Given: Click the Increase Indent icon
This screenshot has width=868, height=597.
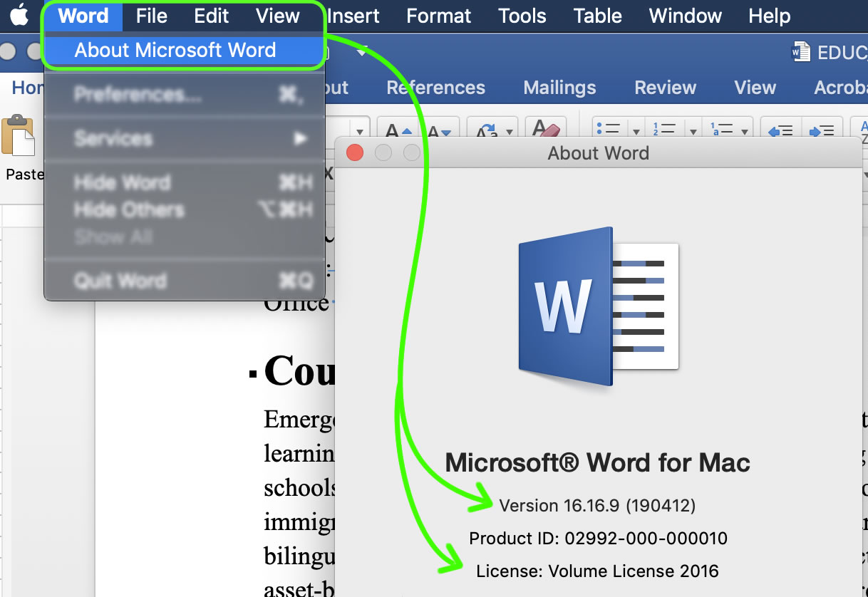Looking at the screenshot, I should pyautogui.click(x=822, y=131).
